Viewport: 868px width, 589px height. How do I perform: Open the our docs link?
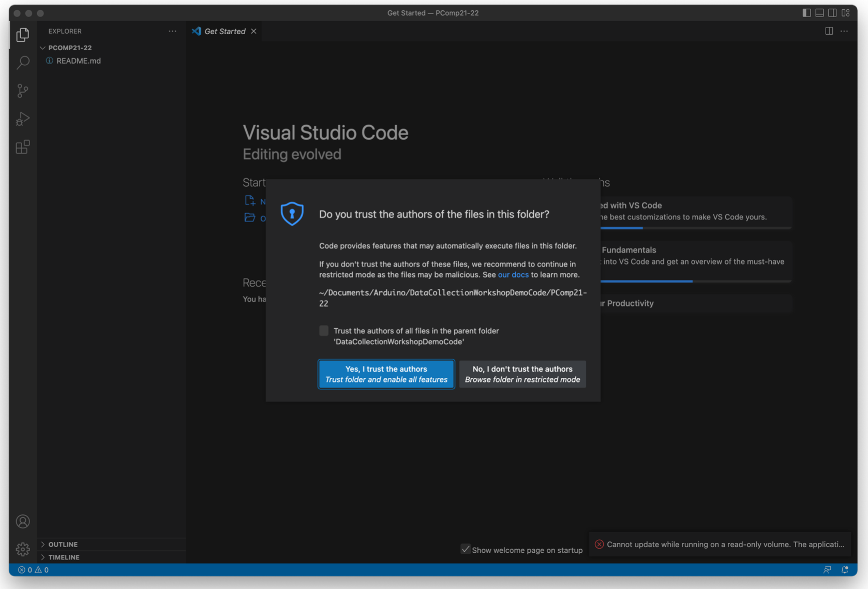click(513, 275)
